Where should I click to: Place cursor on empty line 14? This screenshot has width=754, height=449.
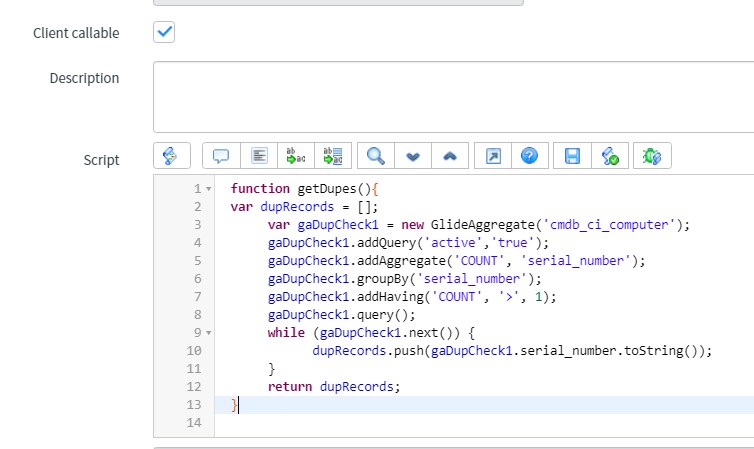[x=484, y=423]
